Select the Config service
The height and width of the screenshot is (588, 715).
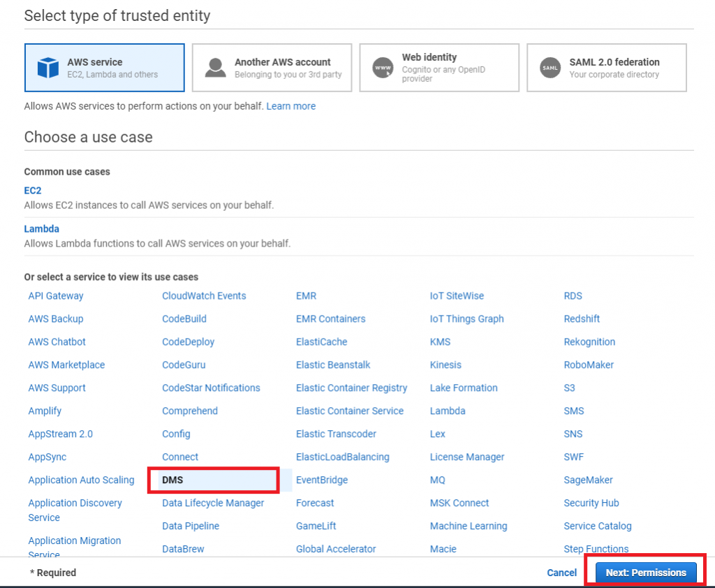pyautogui.click(x=176, y=434)
